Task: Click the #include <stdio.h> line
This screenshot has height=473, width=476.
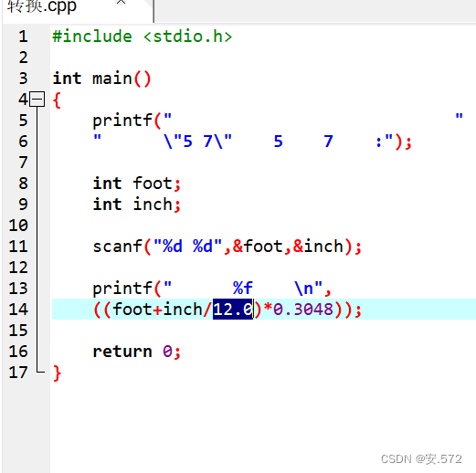Action: tap(143, 37)
